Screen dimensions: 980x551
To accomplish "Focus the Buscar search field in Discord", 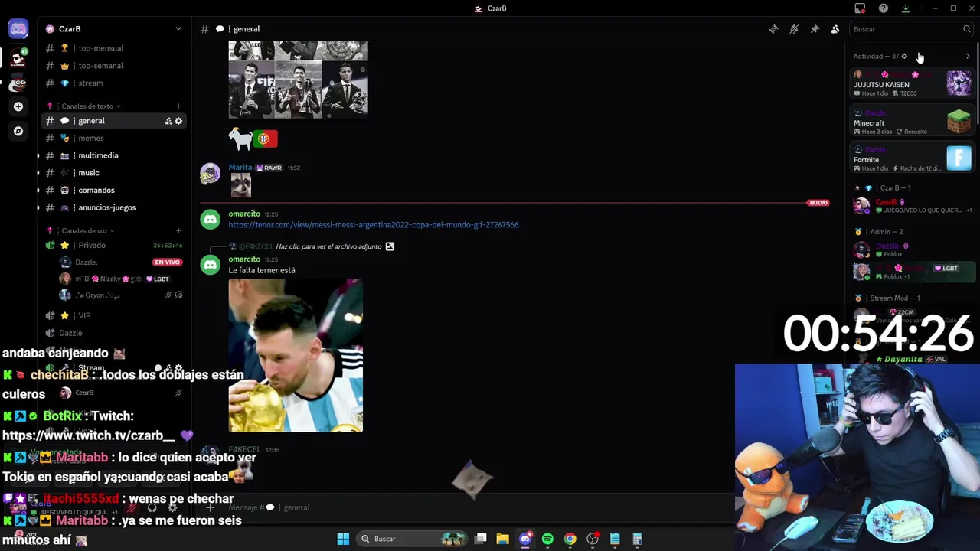I will pos(911,29).
